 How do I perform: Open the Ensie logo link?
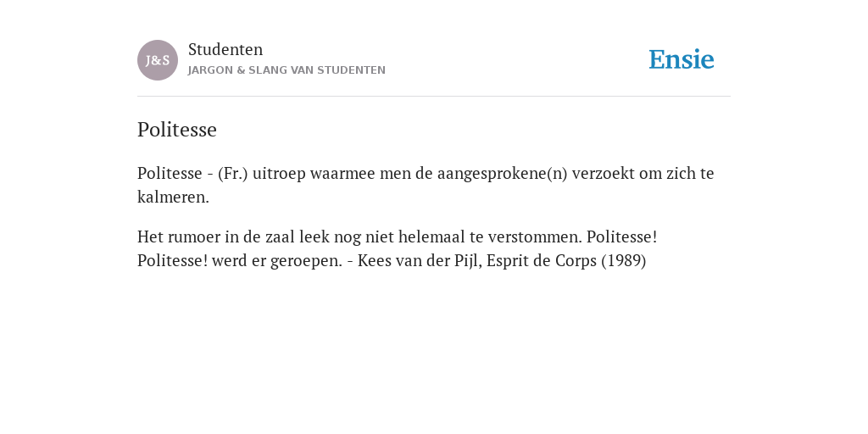[682, 59]
